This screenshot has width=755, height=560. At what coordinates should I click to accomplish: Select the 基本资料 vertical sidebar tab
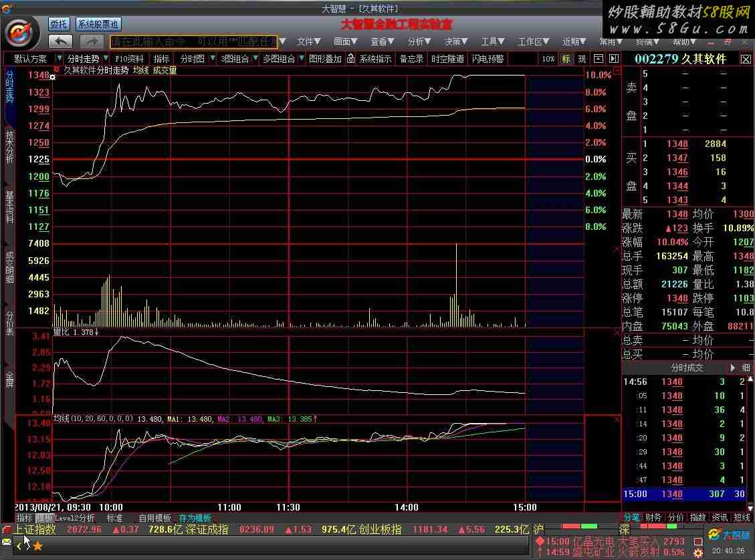pyautogui.click(x=9, y=207)
